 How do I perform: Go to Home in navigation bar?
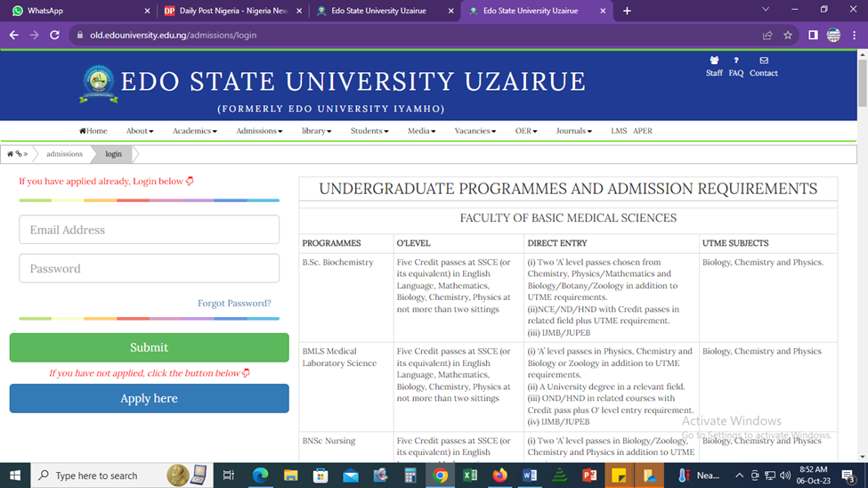pyautogui.click(x=93, y=131)
